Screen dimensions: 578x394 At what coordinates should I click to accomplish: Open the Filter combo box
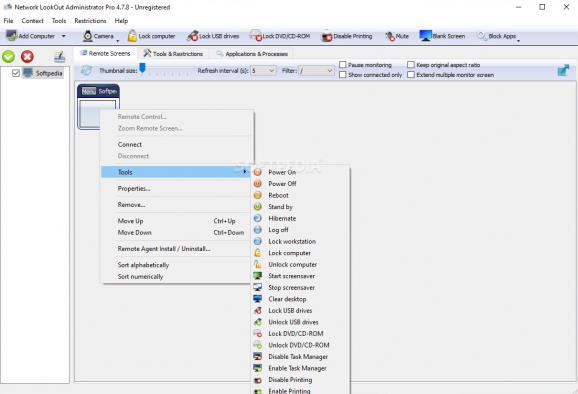[x=316, y=70]
